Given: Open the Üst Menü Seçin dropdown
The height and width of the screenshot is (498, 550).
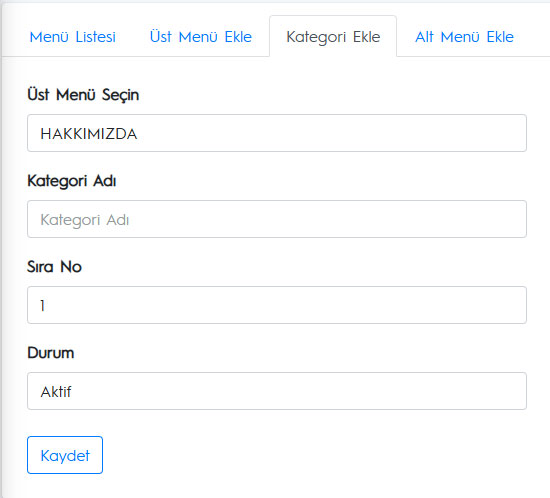Looking at the screenshot, I should [x=277, y=133].
